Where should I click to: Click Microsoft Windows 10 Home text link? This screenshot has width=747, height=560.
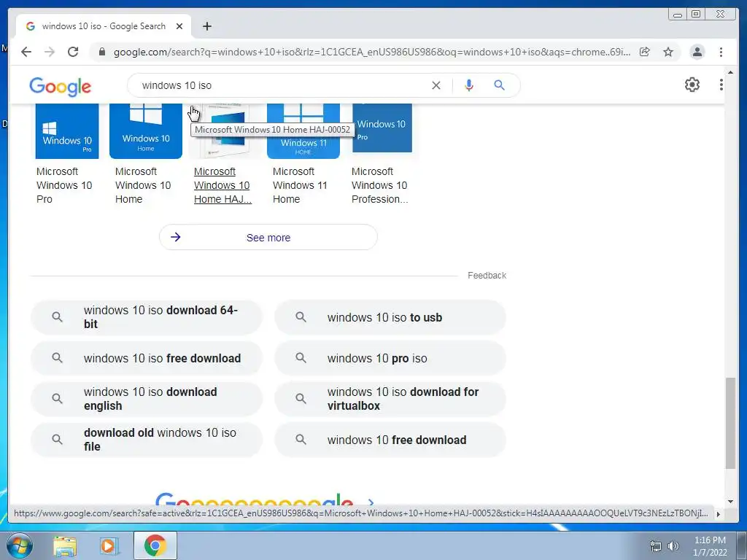[143, 185]
